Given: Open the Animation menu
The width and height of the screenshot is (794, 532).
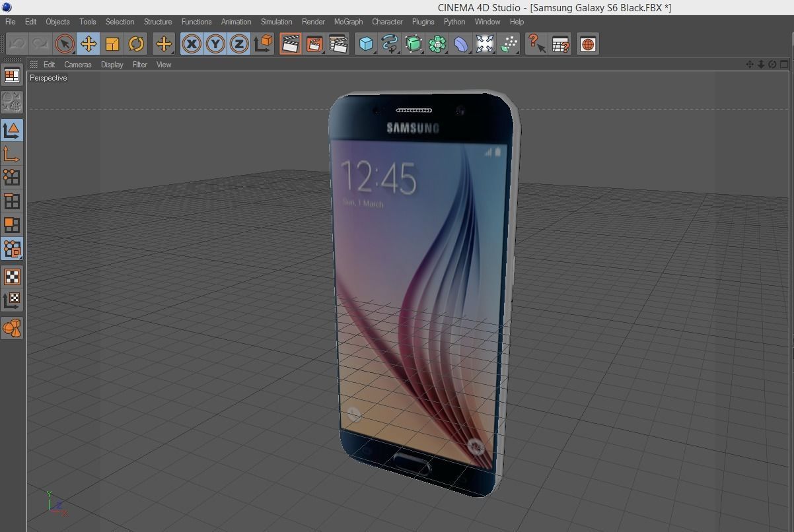Looking at the screenshot, I should coord(236,22).
